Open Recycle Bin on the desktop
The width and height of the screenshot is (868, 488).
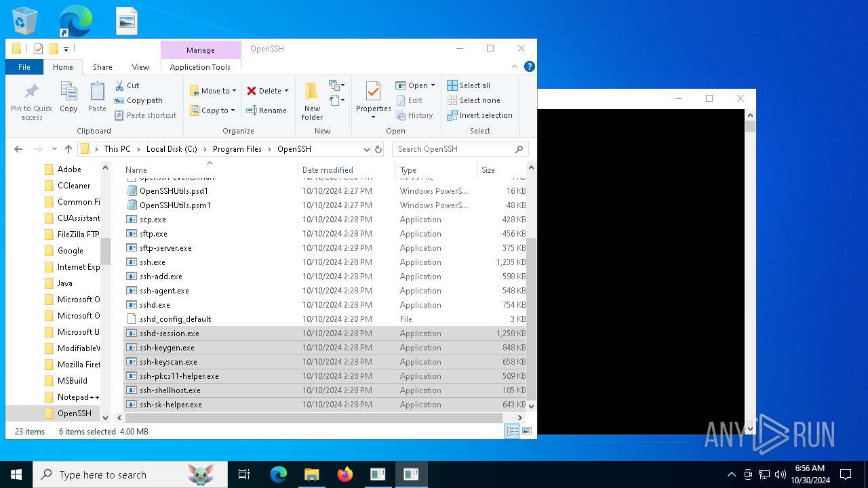[x=25, y=20]
